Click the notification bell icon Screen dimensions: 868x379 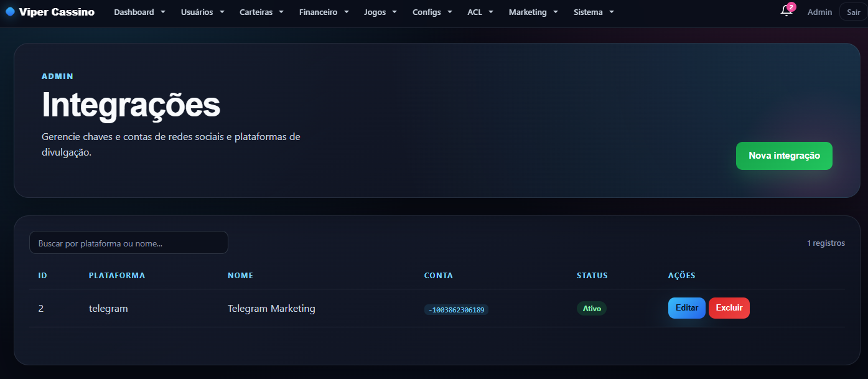click(786, 11)
